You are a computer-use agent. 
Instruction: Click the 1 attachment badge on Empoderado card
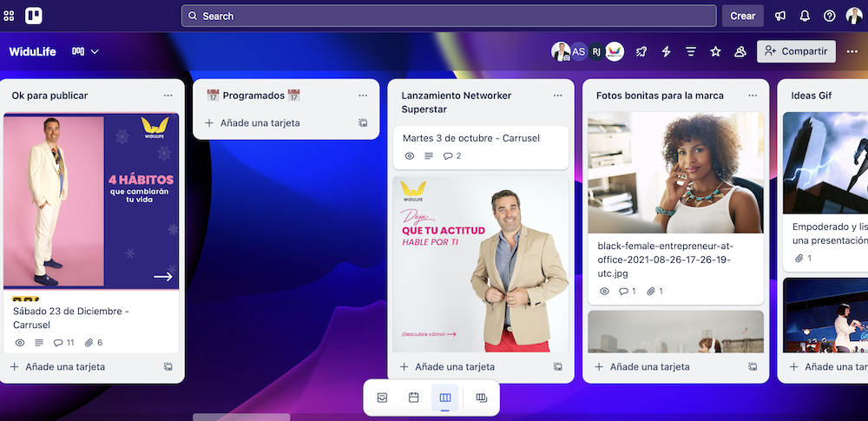coord(803,258)
